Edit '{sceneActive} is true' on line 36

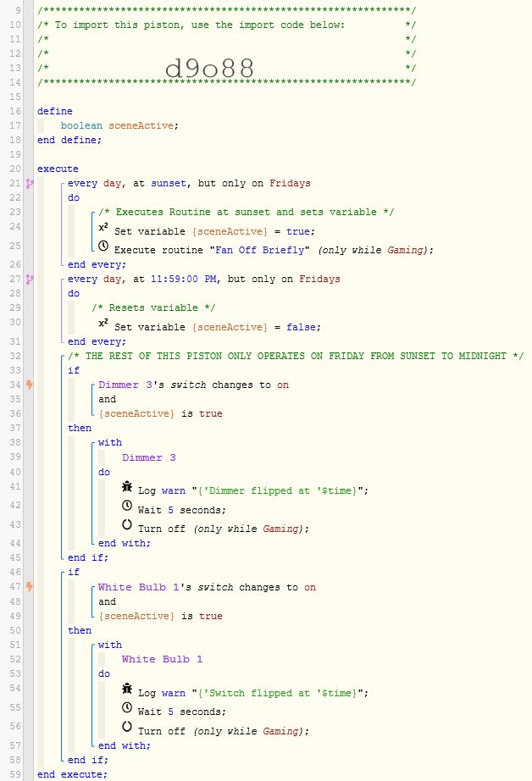pyautogui.click(x=160, y=414)
